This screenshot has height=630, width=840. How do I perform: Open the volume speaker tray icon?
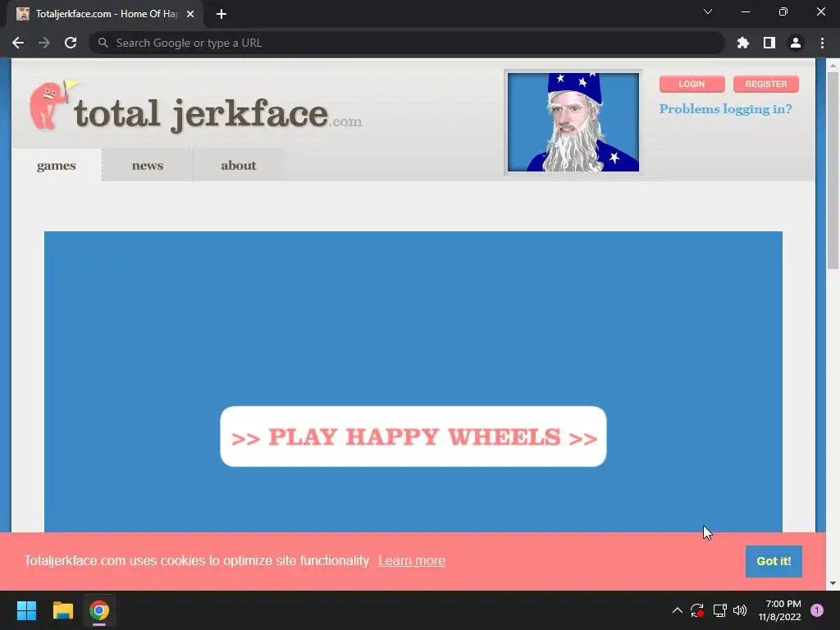pyautogui.click(x=740, y=610)
